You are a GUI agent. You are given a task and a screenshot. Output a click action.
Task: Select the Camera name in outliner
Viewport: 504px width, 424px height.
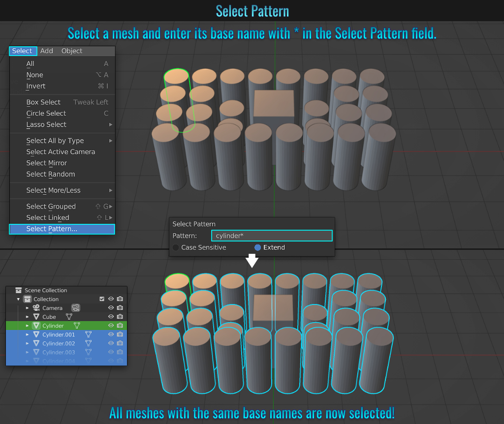pos(52,308)
